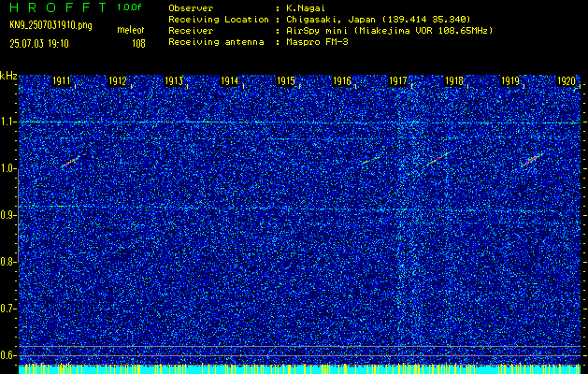The image size is (588, 374).
Task: Click the 1911 time marker
Action: tap(62, 81)
